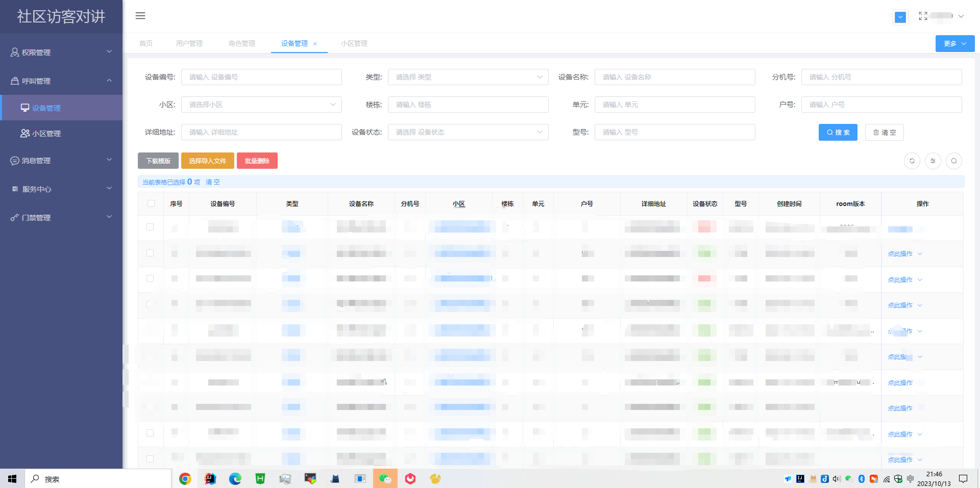Focus the 分机号 input field

(881, 77)
